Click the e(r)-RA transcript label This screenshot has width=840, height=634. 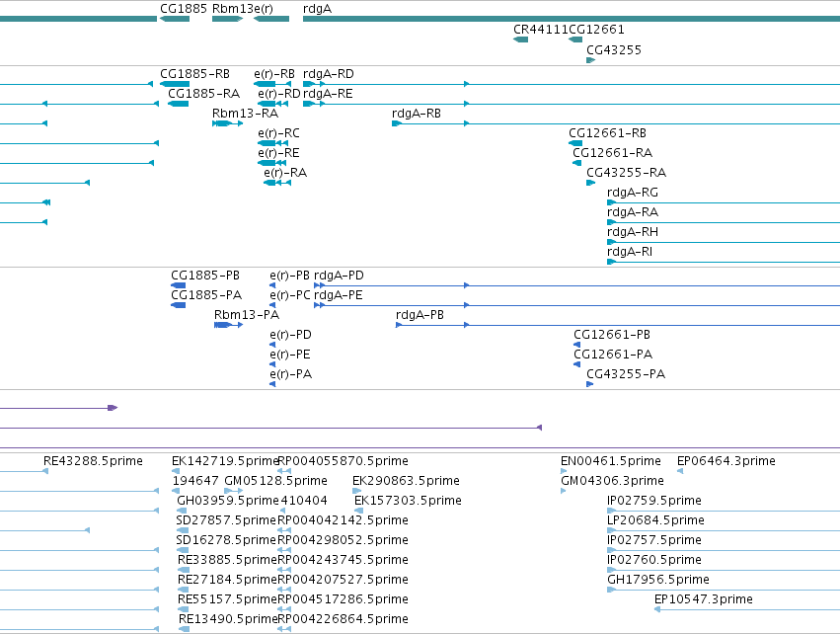tap(285, 173)
